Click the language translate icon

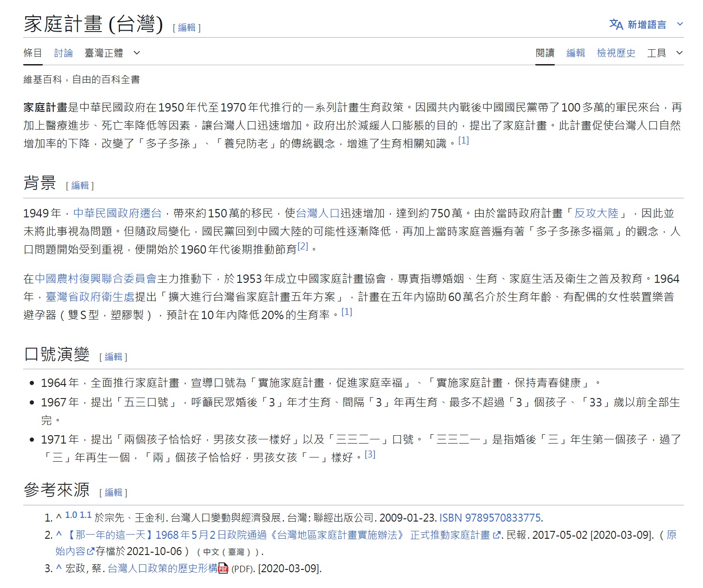[616, 25]
